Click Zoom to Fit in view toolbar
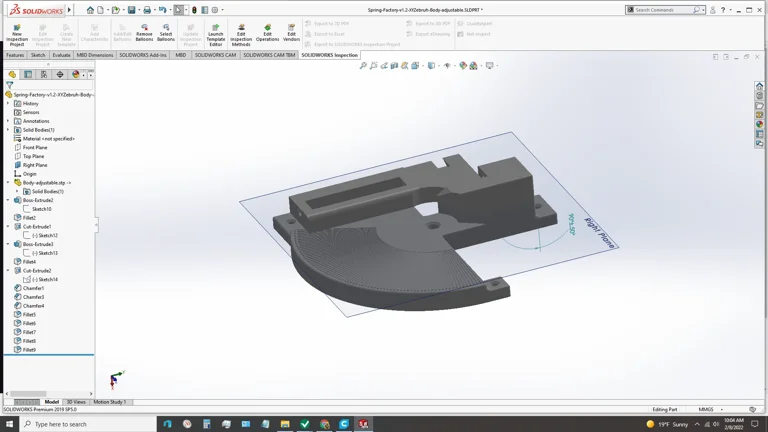The height and width of the screenshot is (432, 768). (x=363, y=66)
